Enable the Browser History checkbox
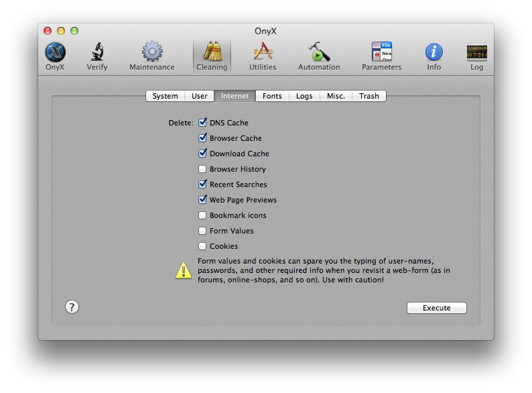Image resolution: width=532 pixels, height=393 pixels. coord(202,169)
